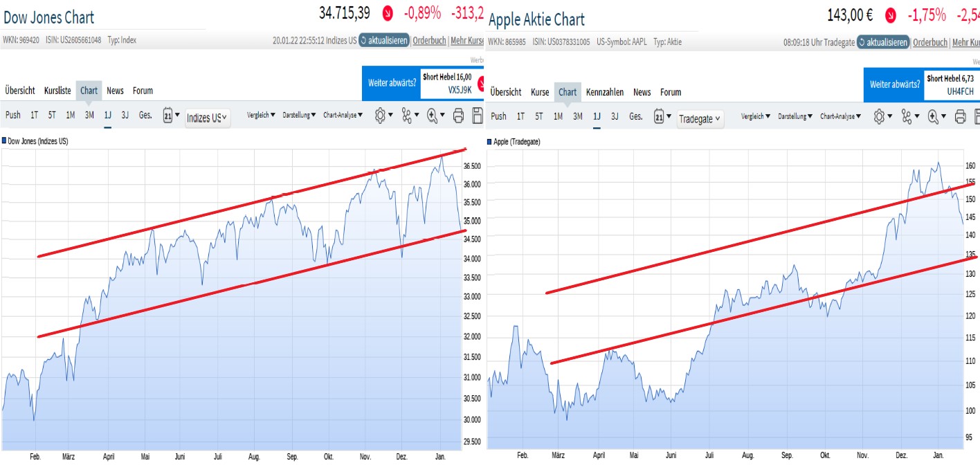Open the zoom tool on the Apple chart toolbar

click(x=934, y=116)
